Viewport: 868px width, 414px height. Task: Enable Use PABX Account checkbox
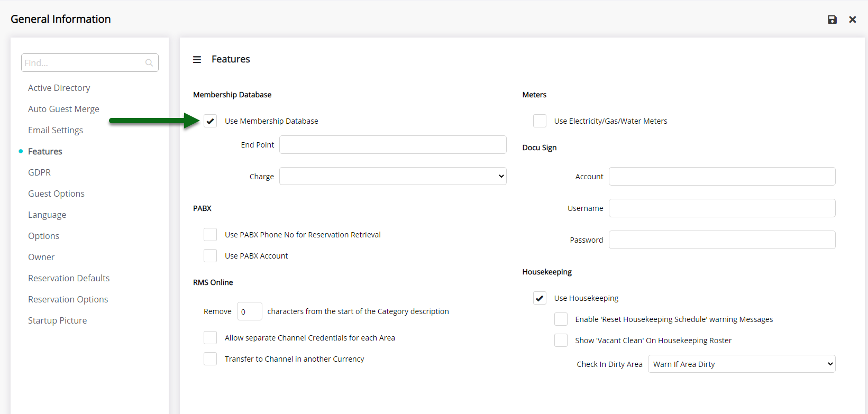pos(211,256)
